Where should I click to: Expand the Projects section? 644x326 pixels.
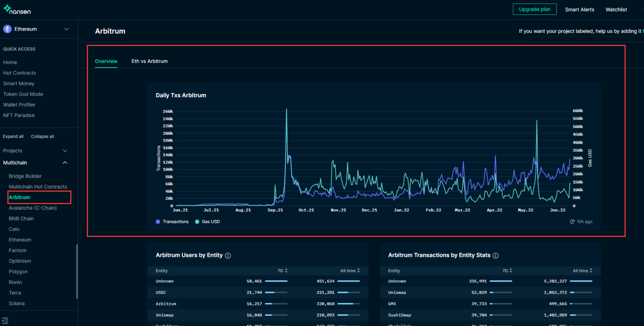pos(65,151)
